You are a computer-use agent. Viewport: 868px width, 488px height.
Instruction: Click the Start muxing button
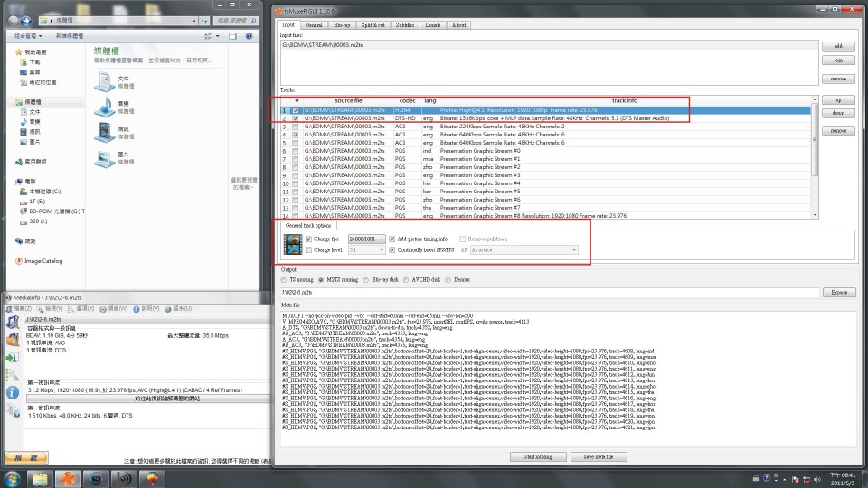click(x=540, y=457)
